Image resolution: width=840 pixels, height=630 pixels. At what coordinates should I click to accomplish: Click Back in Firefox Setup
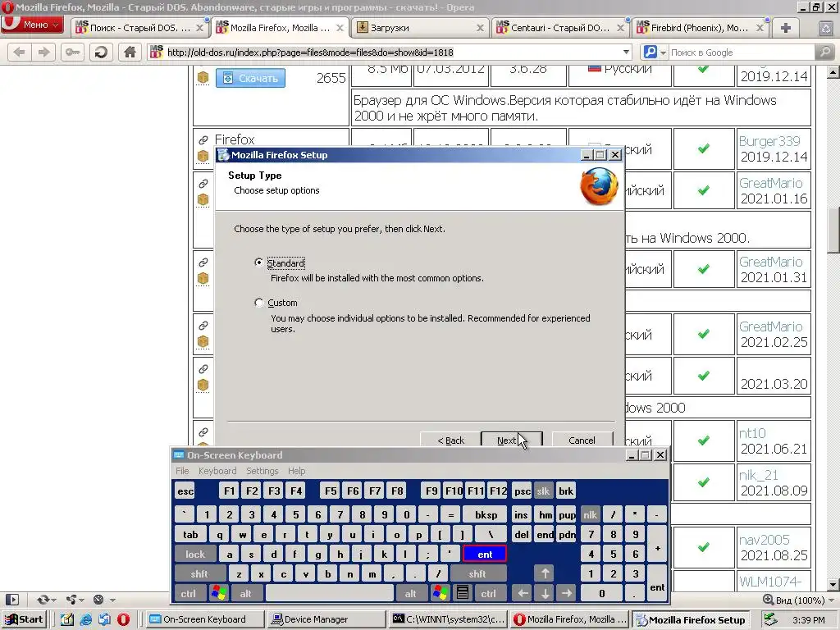(450, 440)
